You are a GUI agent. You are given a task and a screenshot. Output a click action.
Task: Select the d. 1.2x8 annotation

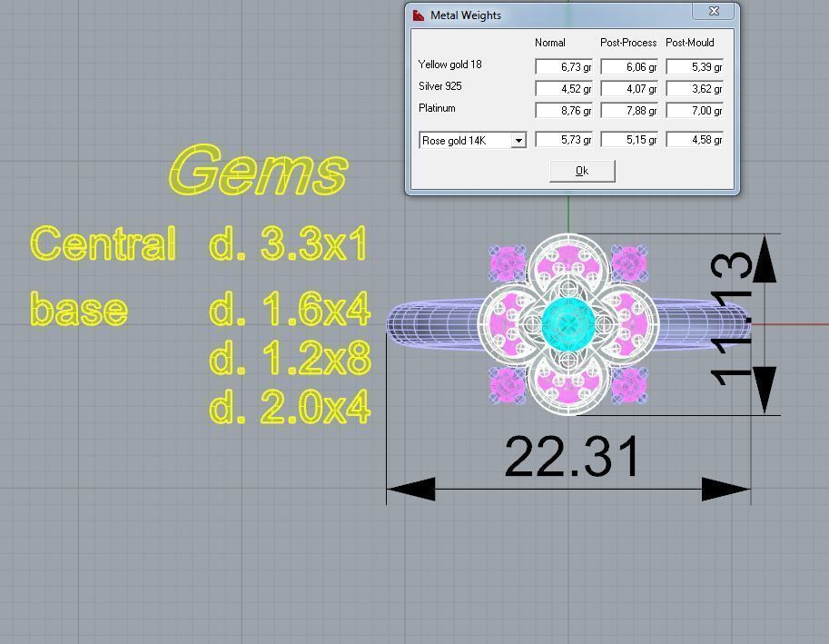point(291,358)
